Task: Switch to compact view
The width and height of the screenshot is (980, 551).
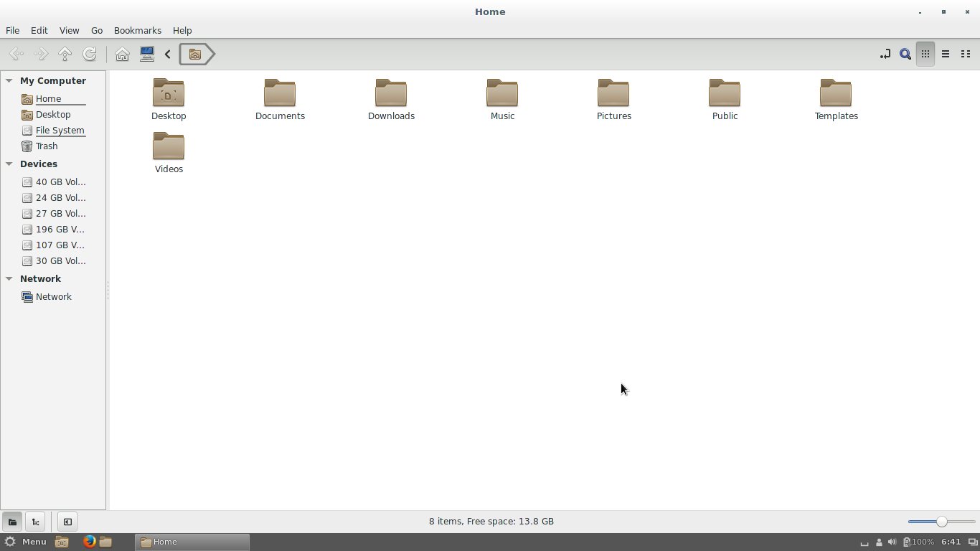Action: (x=966, y=54)
